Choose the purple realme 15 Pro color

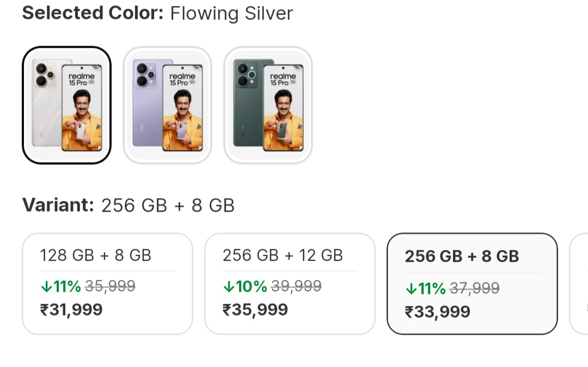167,105
